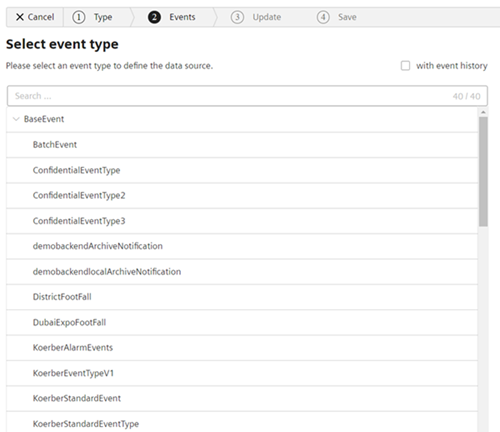500x432 pixels.
Task: Select demobackendlocalArchiveNotification row
Action: [x=242, y=272]
